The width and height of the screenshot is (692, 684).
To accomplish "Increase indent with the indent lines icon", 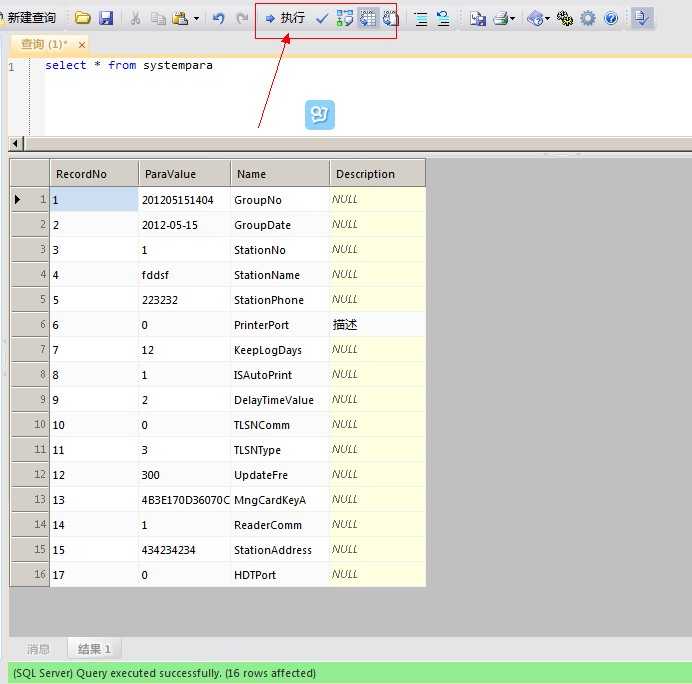I will pyautogui.click(x=421, y=19).
